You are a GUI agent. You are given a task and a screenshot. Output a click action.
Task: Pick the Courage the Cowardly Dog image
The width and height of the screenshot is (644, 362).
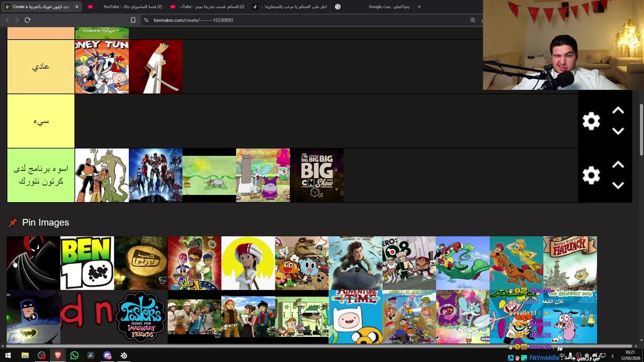click(570, 317)
